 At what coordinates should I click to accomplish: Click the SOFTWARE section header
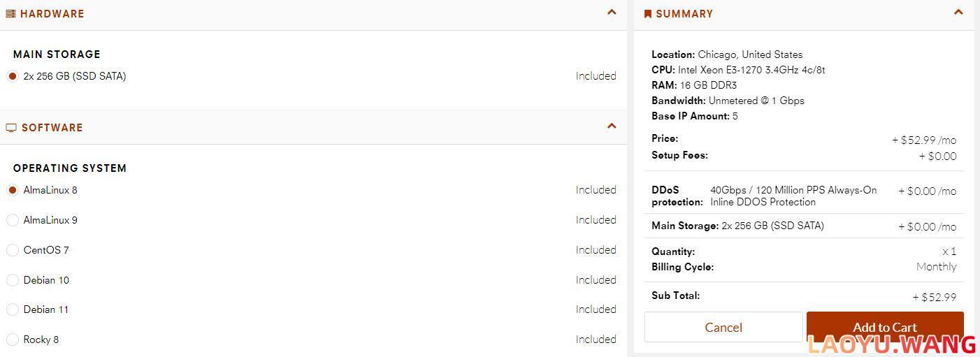pyautogui.click(x=52, y=128)
